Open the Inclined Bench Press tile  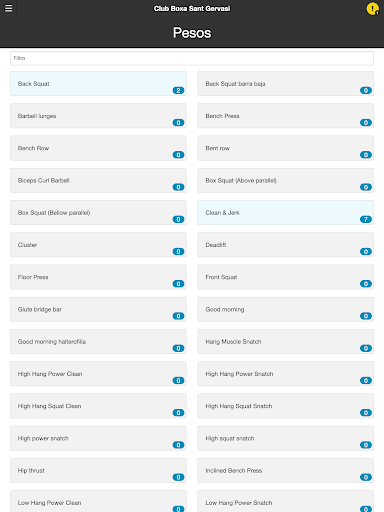click(285, 470)
